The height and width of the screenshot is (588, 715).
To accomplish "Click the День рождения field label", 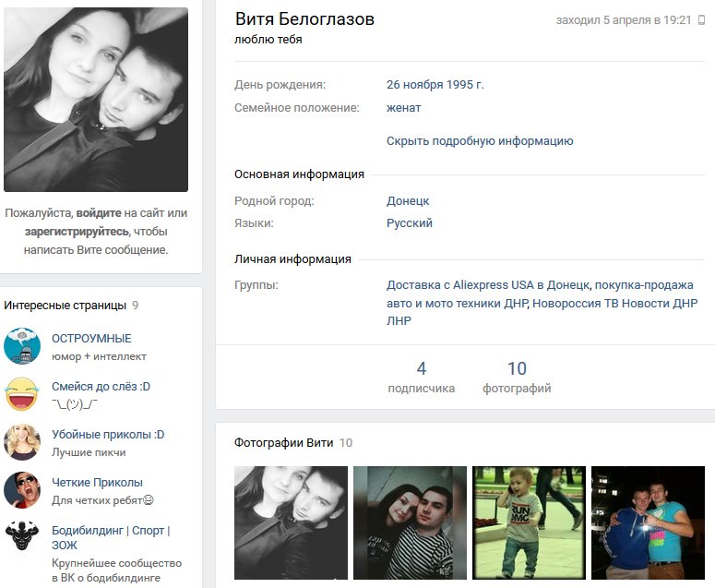I will [280, 85].
